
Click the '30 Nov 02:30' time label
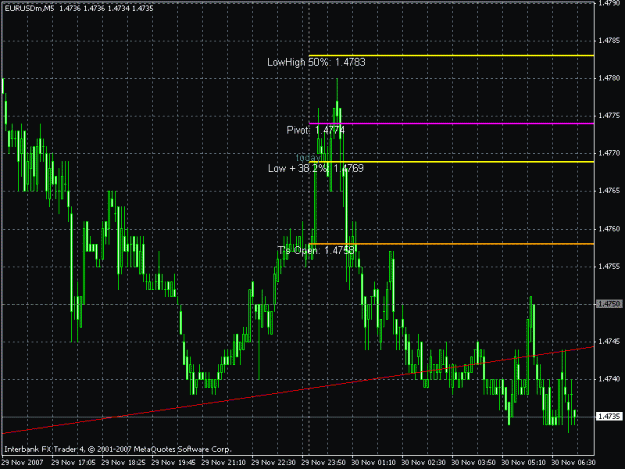(423, 463)
